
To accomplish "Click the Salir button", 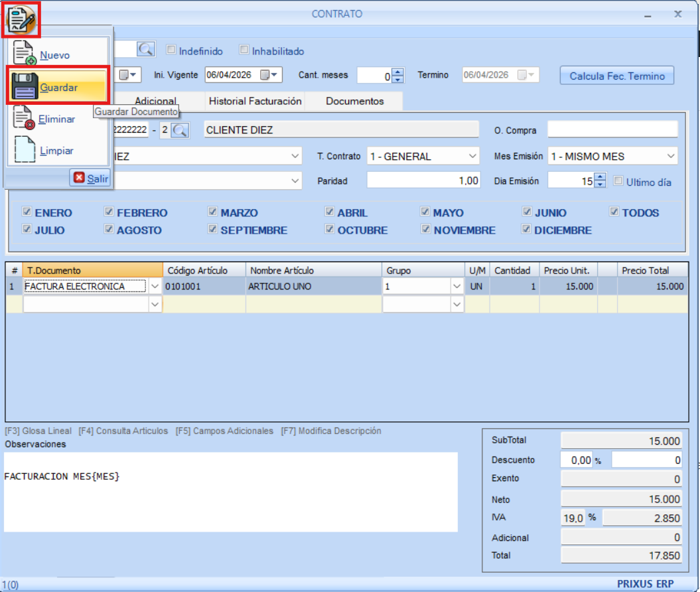I will (91, 179).
